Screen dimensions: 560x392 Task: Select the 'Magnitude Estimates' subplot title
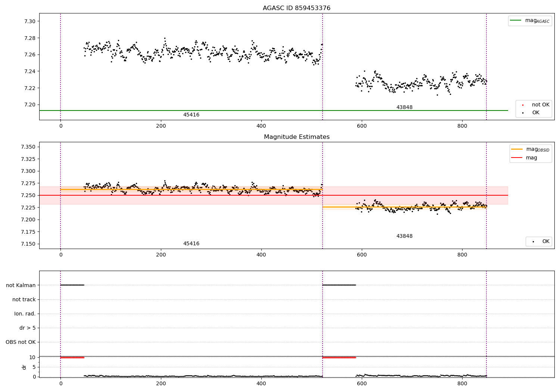pyautogui.click(x=296, y=137)
